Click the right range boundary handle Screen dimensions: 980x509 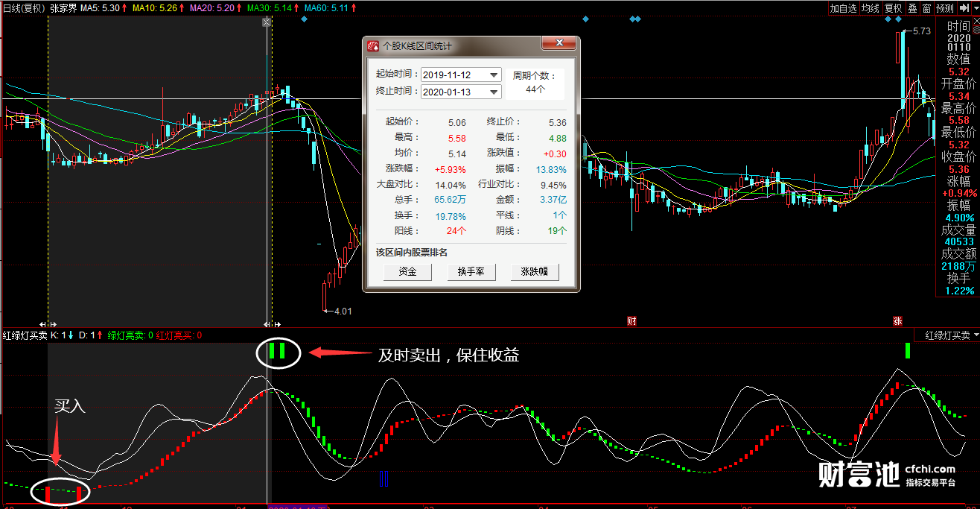(x=272, y=324)
